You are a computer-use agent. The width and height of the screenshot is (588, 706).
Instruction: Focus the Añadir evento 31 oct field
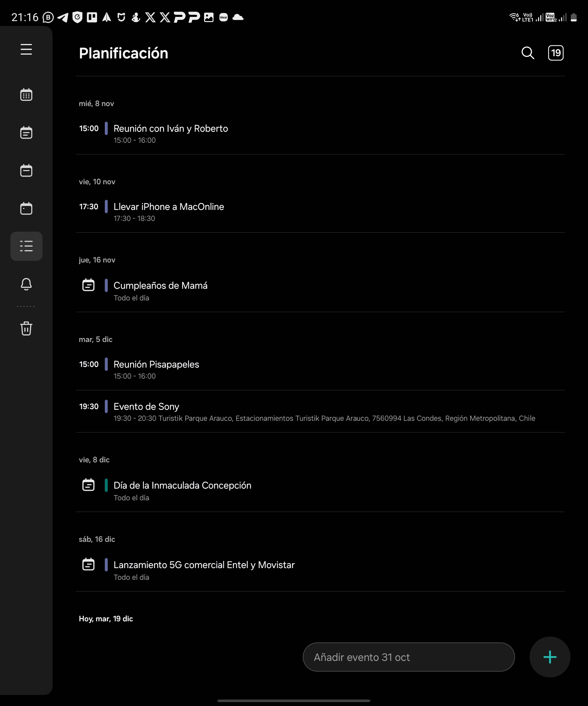pyautogui.click(x=409, y=657)
